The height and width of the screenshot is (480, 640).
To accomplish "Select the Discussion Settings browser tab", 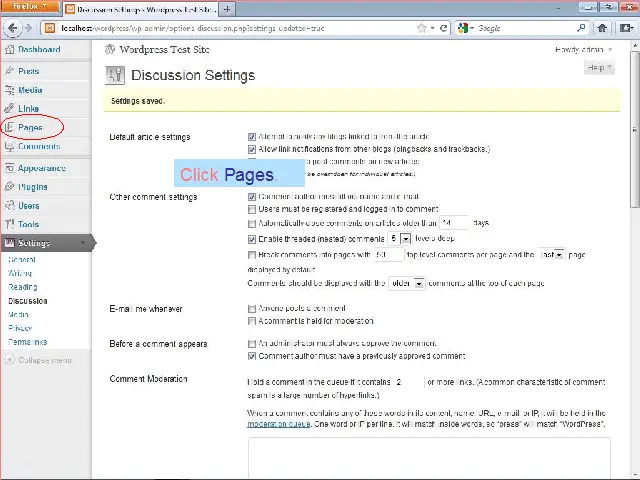I will [x=141, y=9].
